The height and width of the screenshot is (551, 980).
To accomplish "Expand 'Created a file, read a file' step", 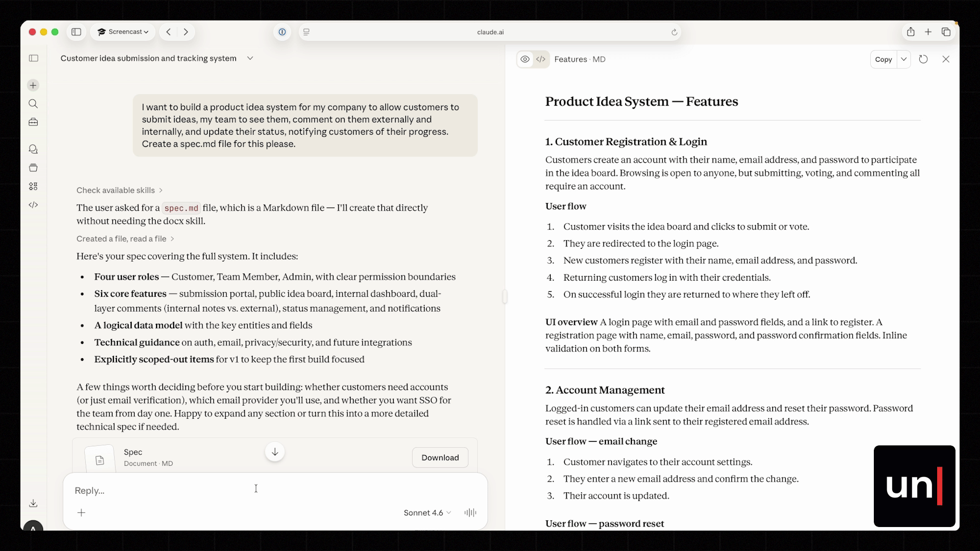I will click(125, 239).
